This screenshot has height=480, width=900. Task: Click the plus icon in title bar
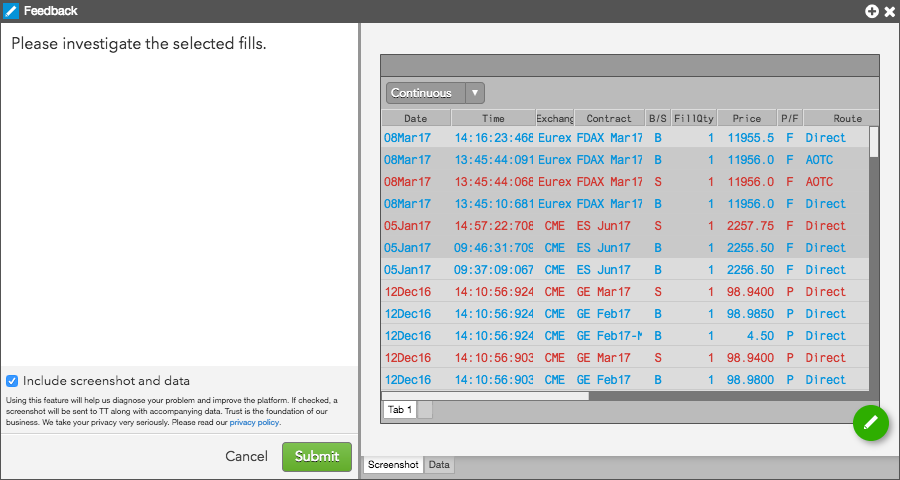pyautogui.click(x=872, y=11)
